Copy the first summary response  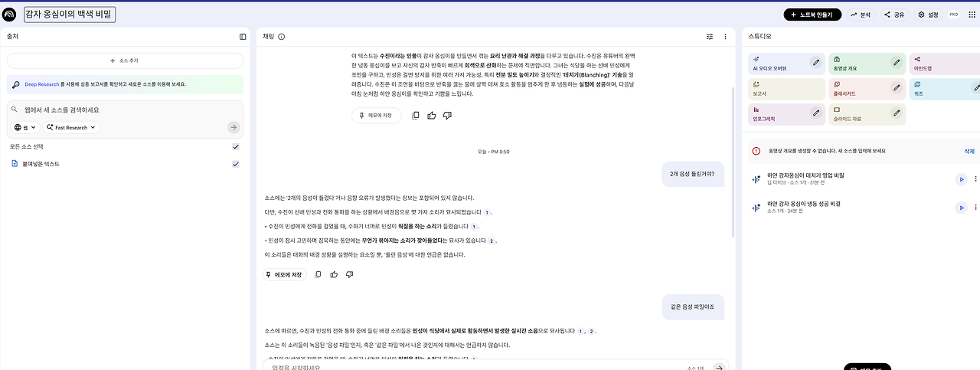point(416,116)
